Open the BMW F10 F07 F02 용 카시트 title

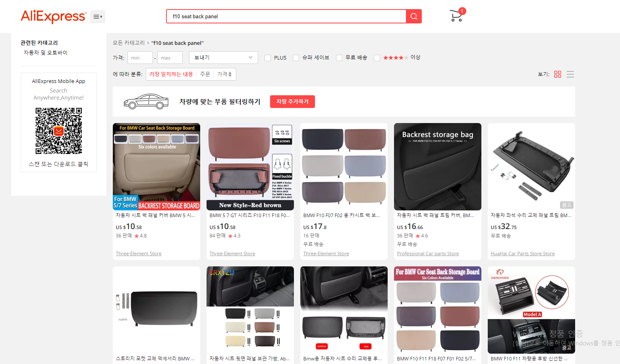[342, 215]
